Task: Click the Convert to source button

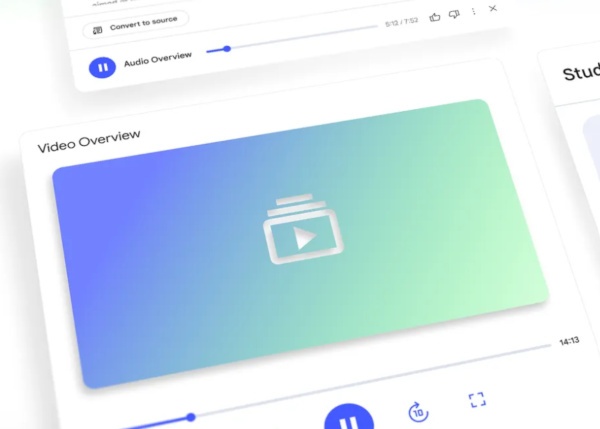Action: tap(136, 24)
